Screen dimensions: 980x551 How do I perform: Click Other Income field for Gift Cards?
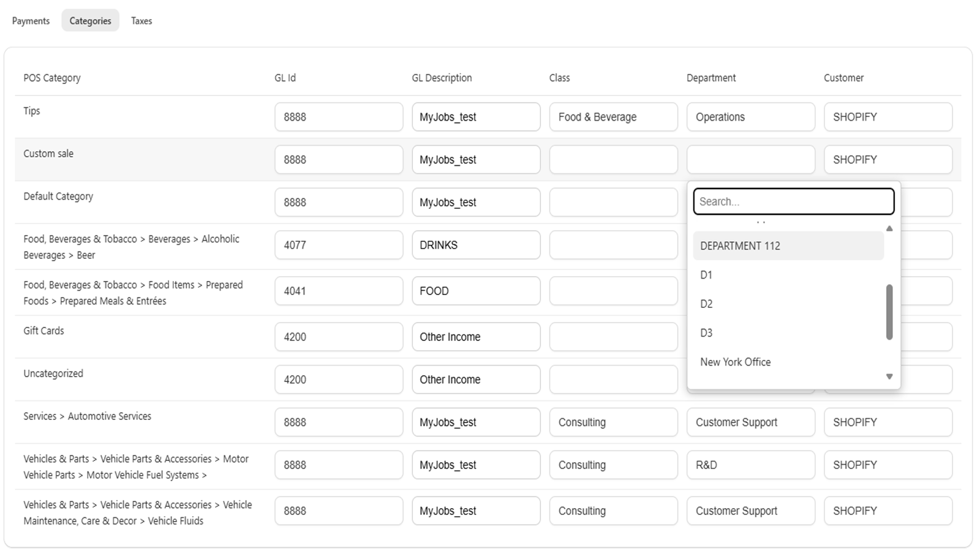[476, 336]
